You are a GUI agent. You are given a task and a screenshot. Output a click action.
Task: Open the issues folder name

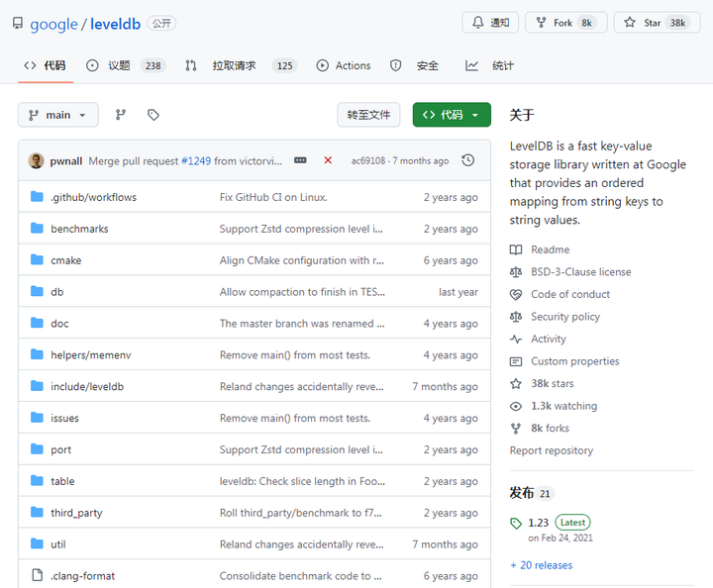(x=64, y=418)
